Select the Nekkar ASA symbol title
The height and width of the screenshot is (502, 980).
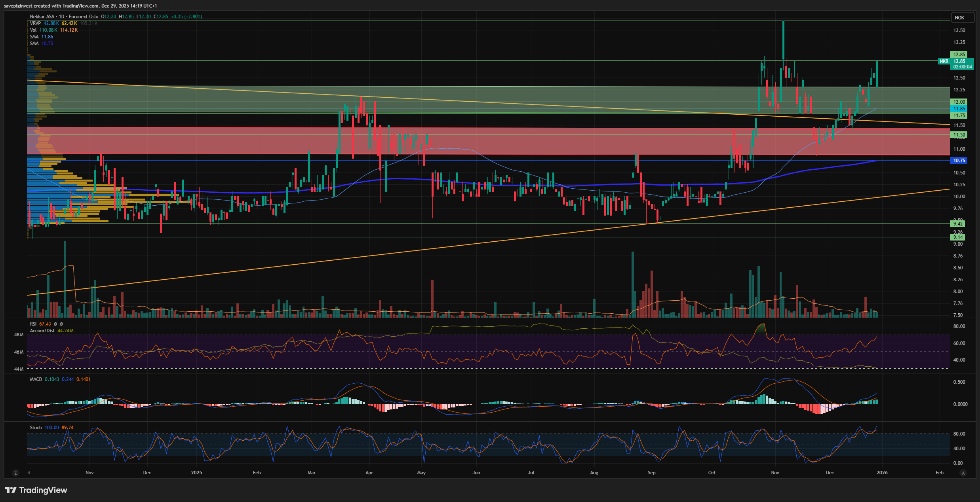[x=42, y=17]
